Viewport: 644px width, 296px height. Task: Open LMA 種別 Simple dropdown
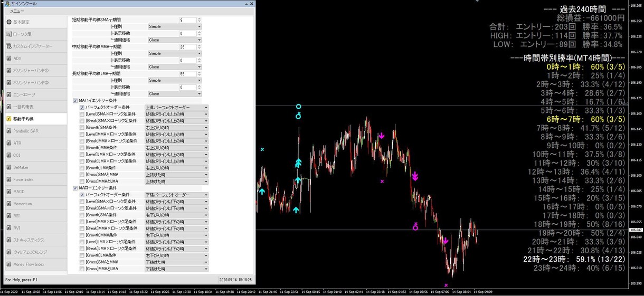(174, 80)
